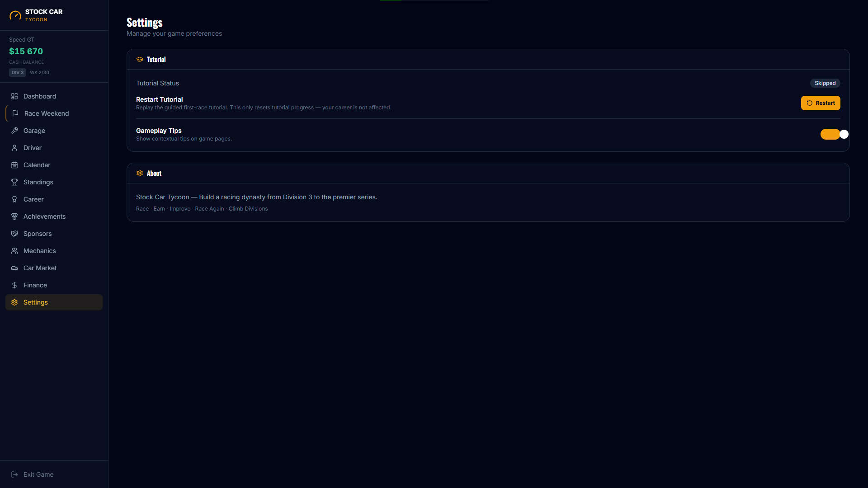Image resolution: width=868 pixels, height=488 pixels.
Task: Click the $15 670 cash balance
Action: 26,52
